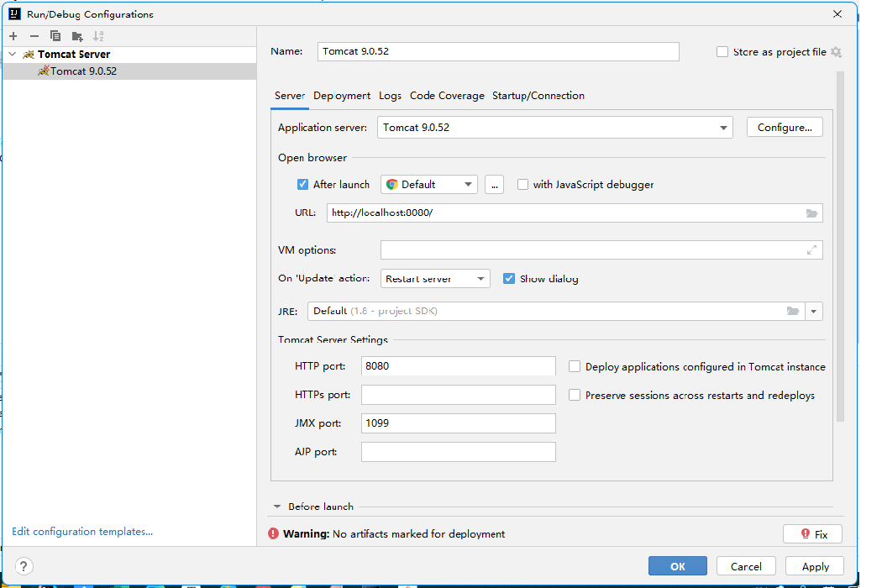Switch to the Code Coverage tab
Viewport: 882px width, 588px height.
[447, 96]
